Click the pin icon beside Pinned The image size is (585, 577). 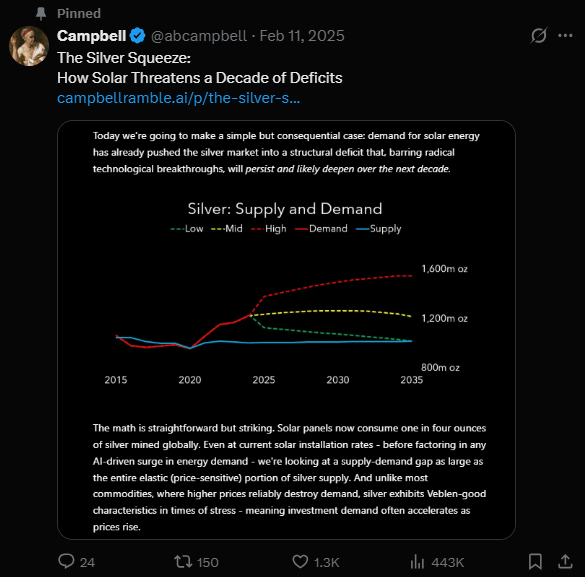pos(41,14)
